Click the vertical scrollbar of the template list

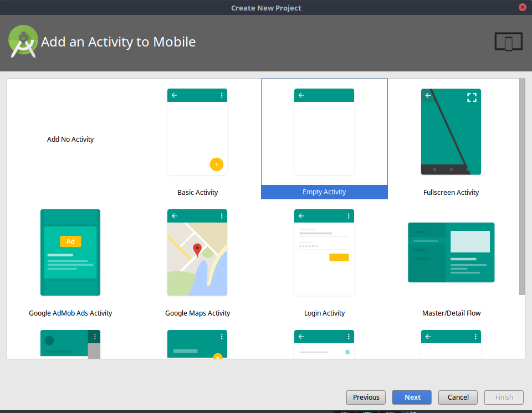coord(522,188)
